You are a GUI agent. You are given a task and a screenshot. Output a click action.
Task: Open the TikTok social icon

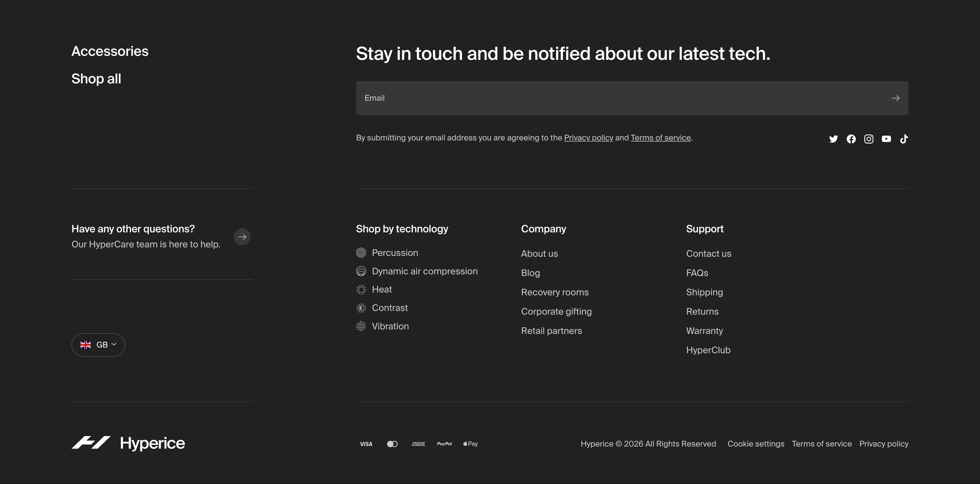pyautogui.click(x=904, y=139)
